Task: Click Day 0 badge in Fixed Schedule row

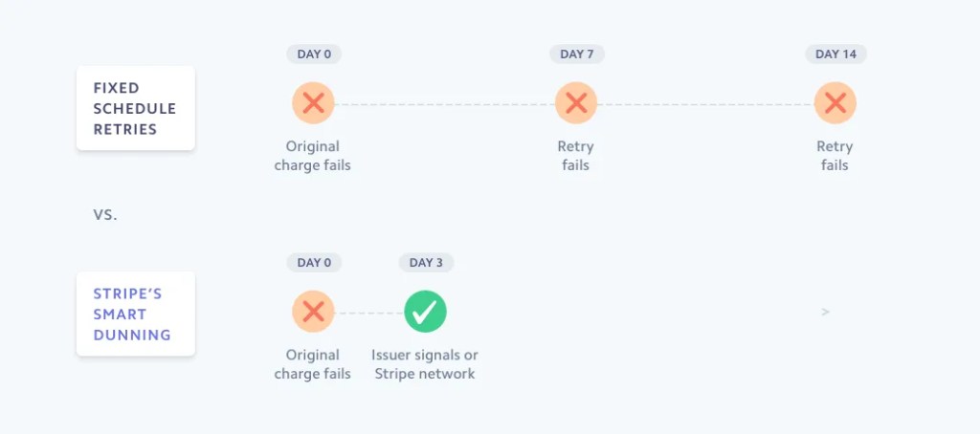Action: pos(314,54)
